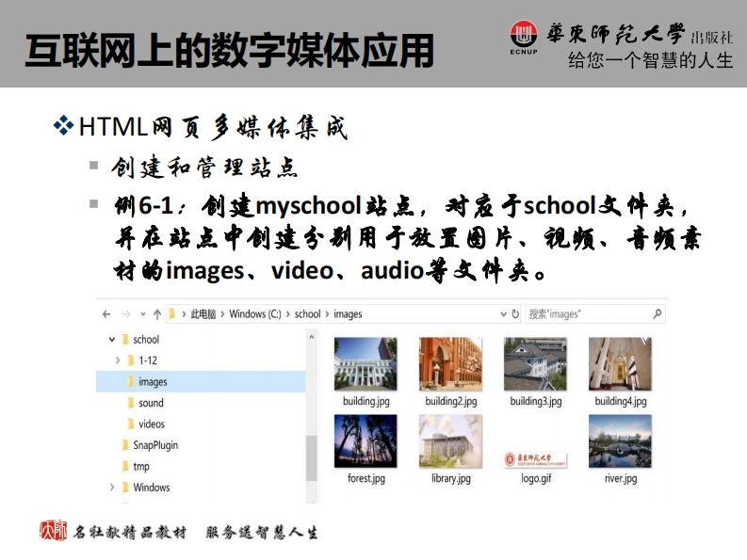
Task: Expand the Windows folder tree node
Action: (112, 488)
